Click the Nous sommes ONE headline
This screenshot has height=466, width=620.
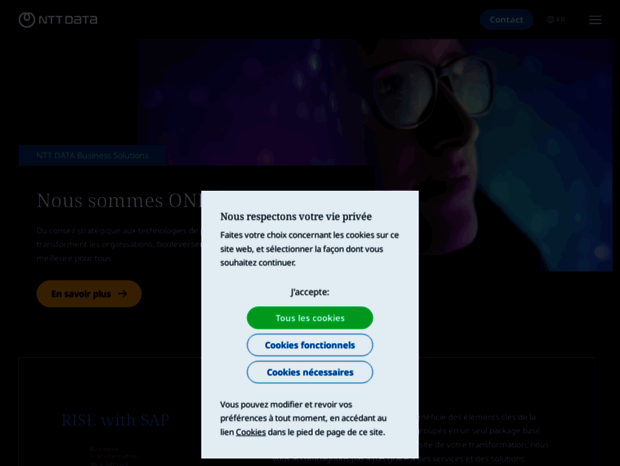pyautogui.click(x=119, y=200)
